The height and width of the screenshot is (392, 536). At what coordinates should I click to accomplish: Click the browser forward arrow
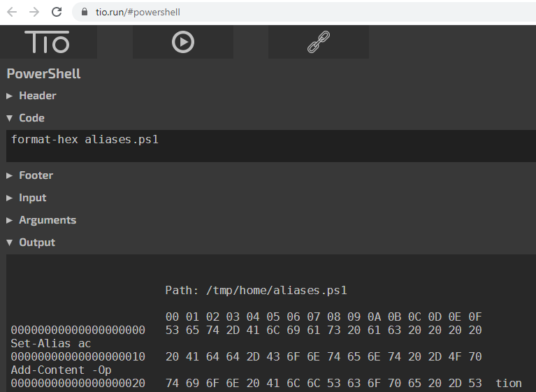34,12
